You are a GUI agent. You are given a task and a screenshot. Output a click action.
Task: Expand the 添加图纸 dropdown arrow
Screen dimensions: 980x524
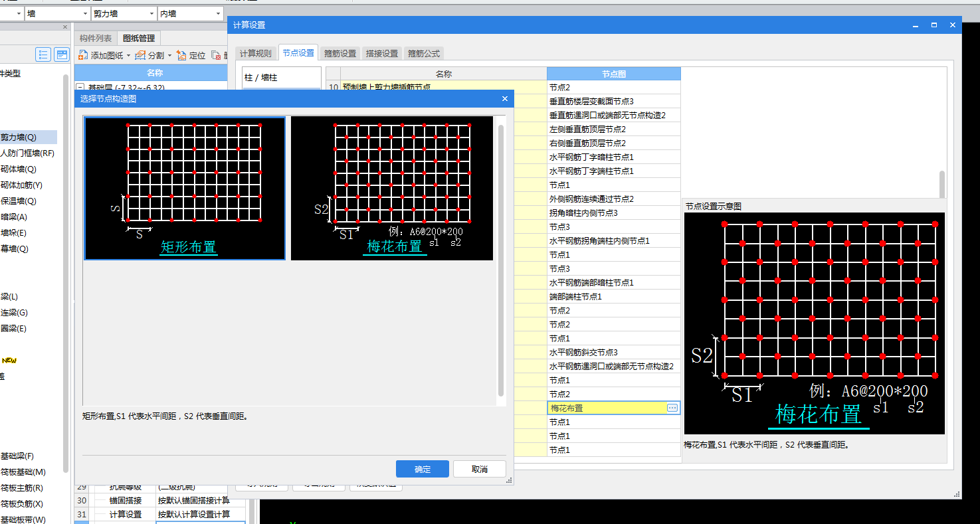[x=128, y=56]
